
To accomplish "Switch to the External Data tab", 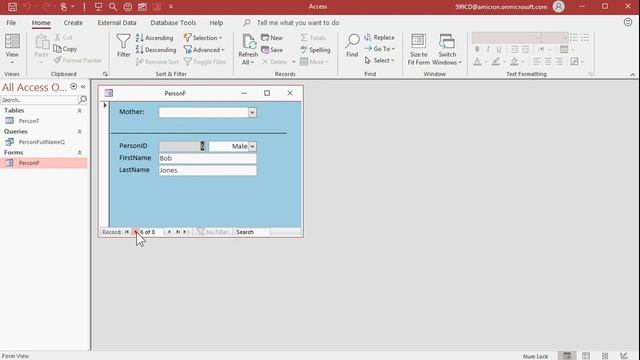I will point(117,23).
